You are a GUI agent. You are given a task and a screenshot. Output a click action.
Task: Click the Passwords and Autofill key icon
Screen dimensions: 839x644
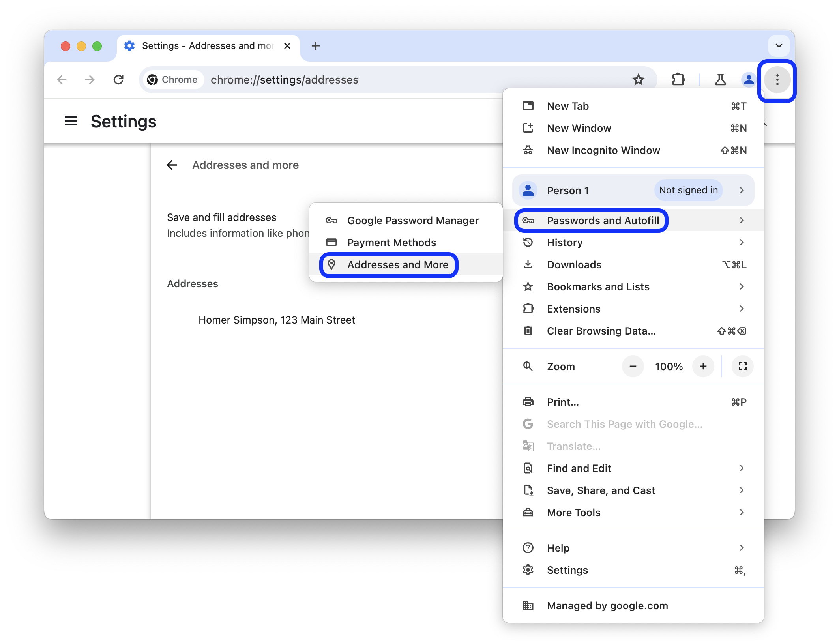tap(530, 220)
